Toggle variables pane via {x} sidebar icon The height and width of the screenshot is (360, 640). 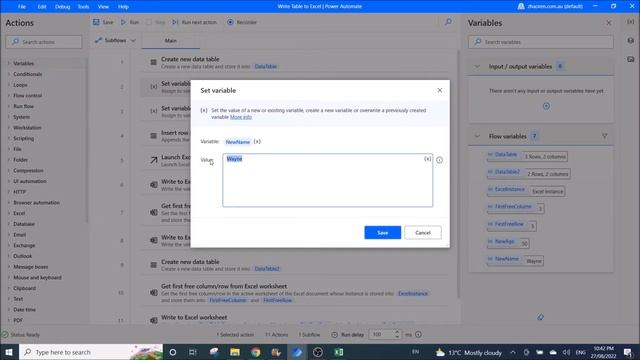tap(631, 22)
